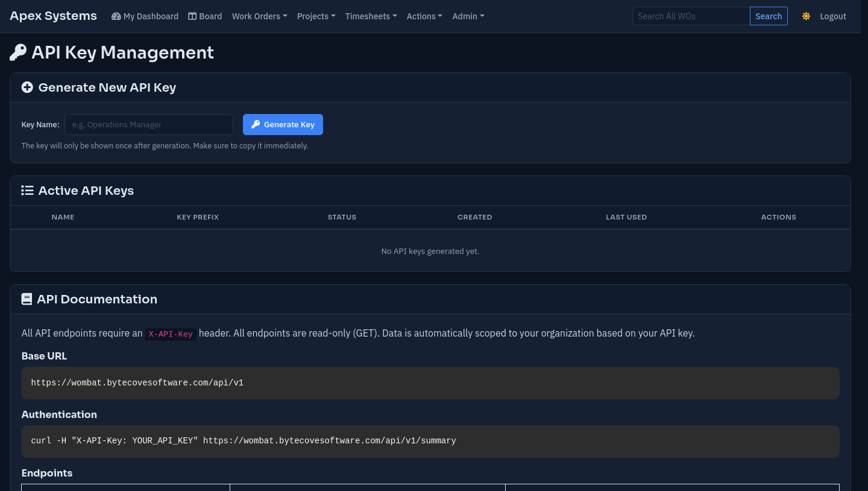Expand the Timesheets menu
Image resolution: width=868 pixels, height=491 pixels.
tap(371, 16)
